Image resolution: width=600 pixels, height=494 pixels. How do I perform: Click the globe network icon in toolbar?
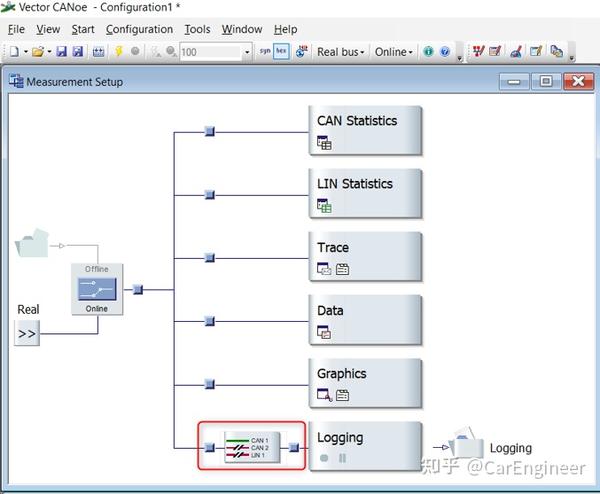[302, 51]
